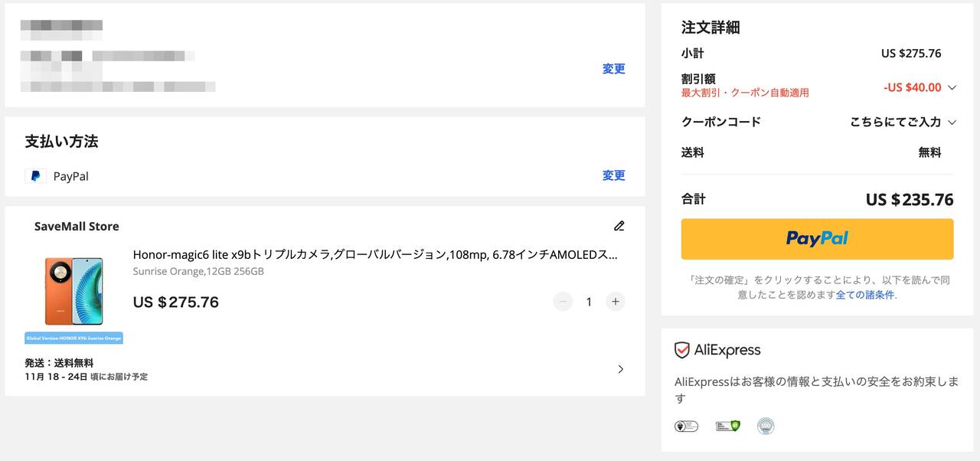The width and height of the screenshot is (980, 461).
Task: Open the Honor-magic6 lite x9b product title
Action: 374,255
